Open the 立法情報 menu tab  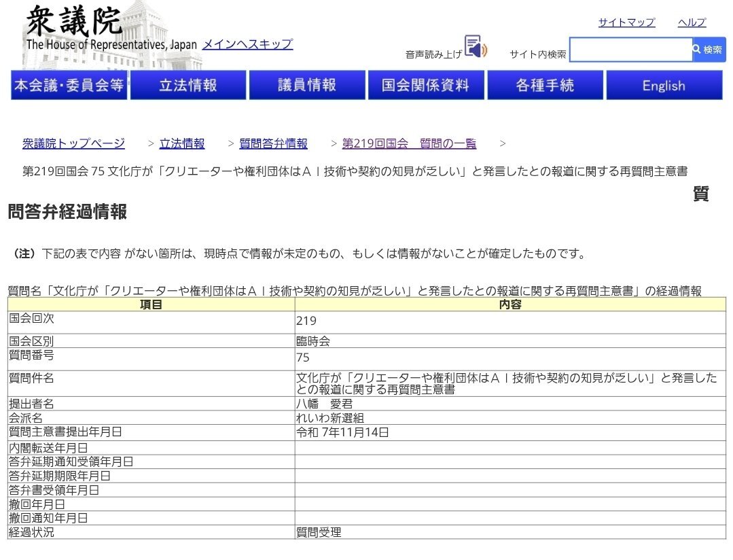(x=188, y=85)
